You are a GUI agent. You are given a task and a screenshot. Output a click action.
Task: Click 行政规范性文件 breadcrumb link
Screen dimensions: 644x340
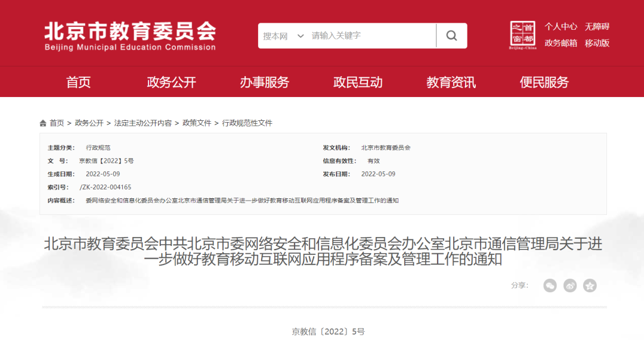247,123
